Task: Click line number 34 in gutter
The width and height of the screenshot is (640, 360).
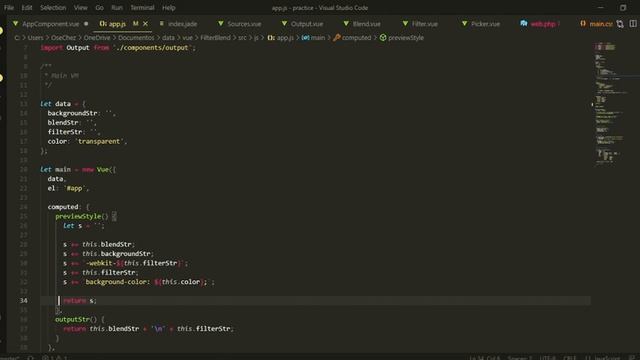Action: (24, 301)
